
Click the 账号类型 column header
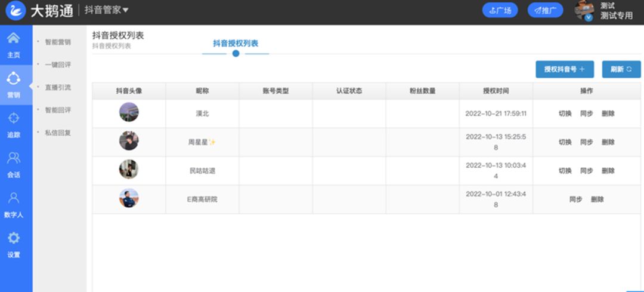[275, 91]
